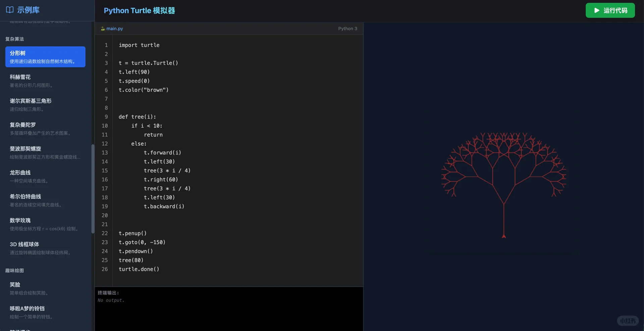Open the 科赫雪花 example
This screenshot has width=644, height=331.
pyautogui.click(x=45, y=81)
